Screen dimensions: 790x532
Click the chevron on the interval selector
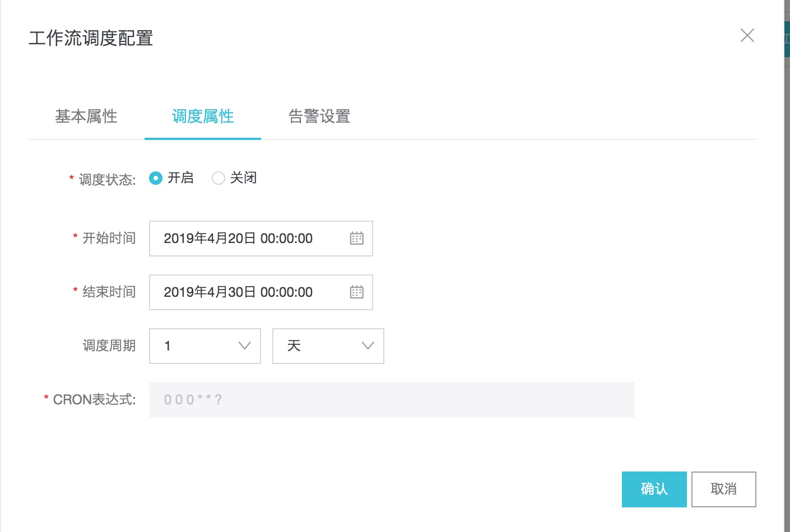244,346
